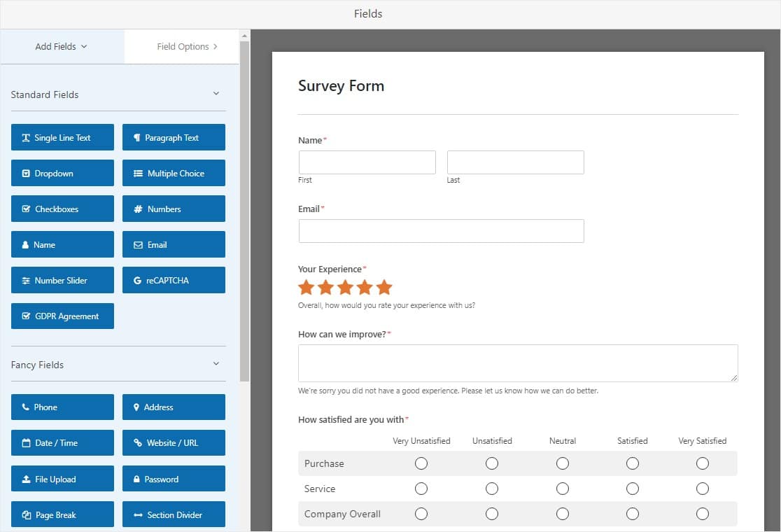Image resolution: width=781 pixels, height=532 pixels.
Task: Select the second rating star
Action: pos(325,288)
